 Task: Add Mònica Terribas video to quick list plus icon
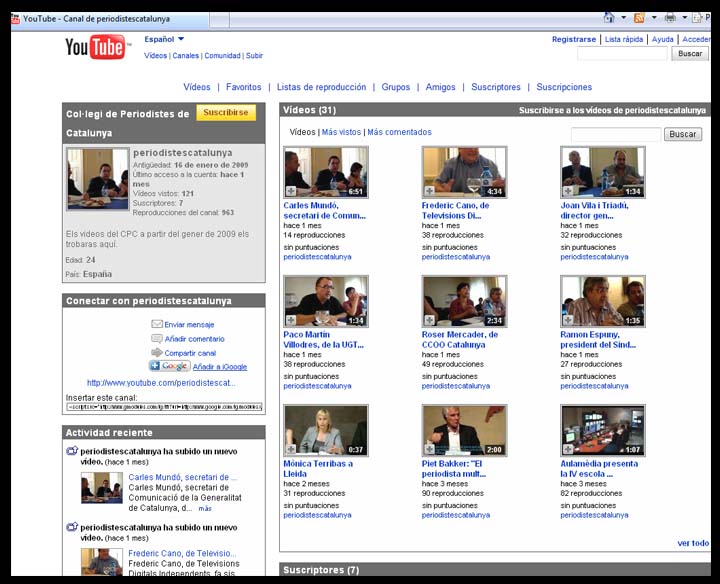(291, 449)
